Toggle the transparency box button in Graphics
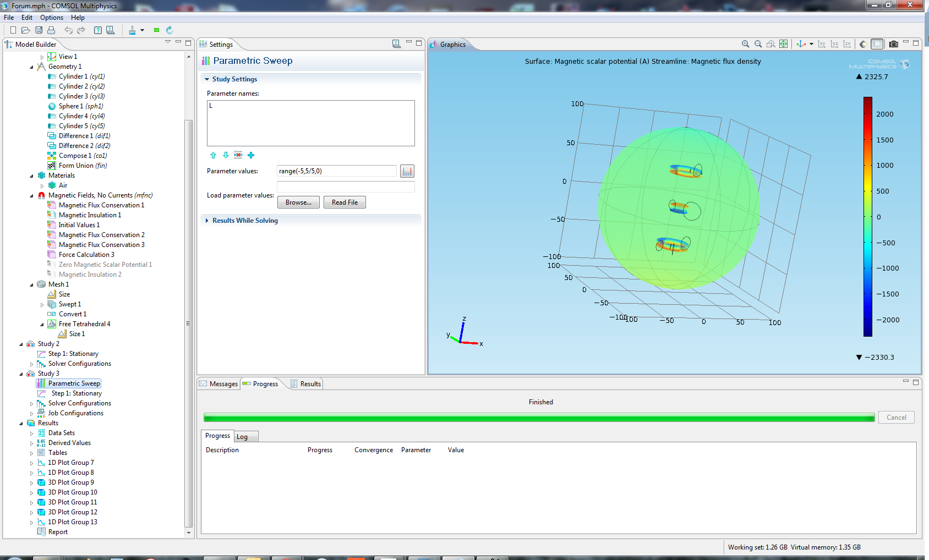 point(877,44)
